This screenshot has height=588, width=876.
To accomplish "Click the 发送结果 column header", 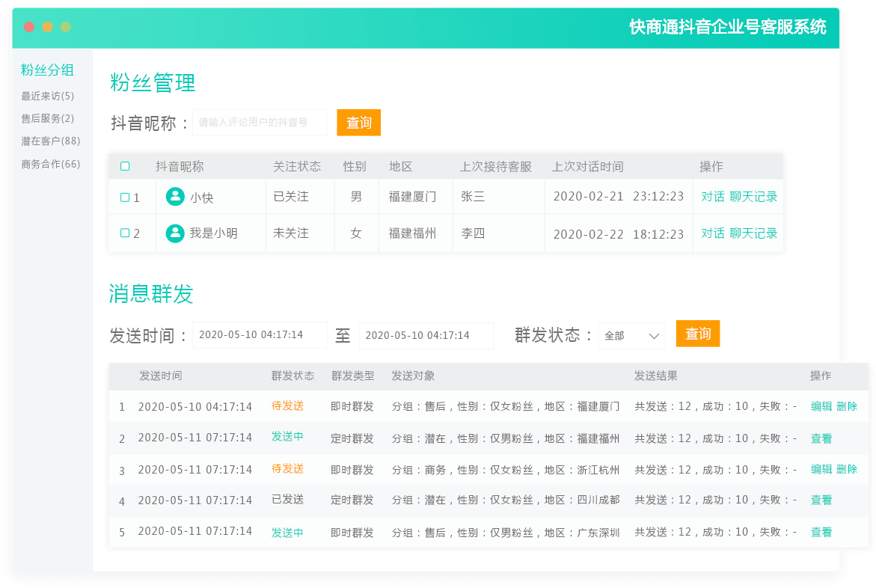I will point(655,376).
